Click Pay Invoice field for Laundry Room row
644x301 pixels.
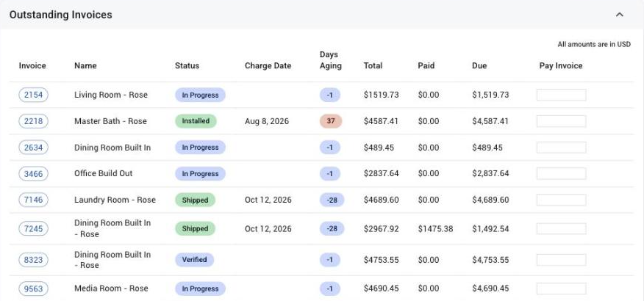point(561,200)
